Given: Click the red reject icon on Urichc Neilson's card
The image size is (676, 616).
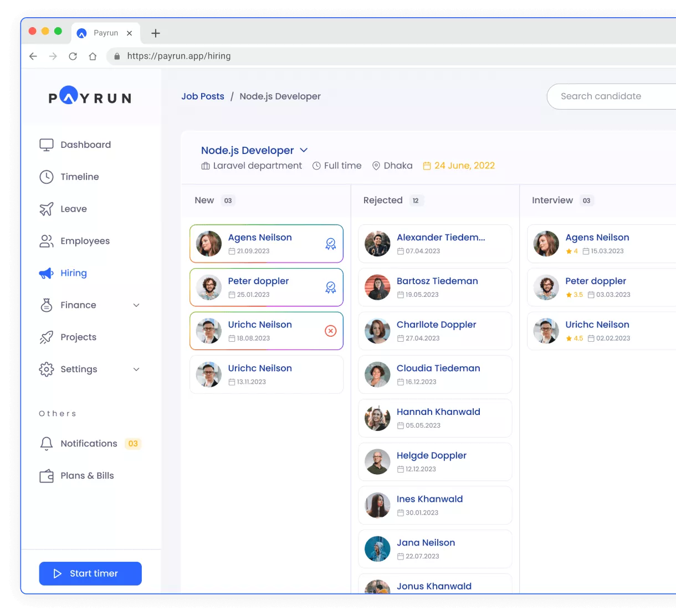Looking at the screenshot, I should [x=331, y=331].
